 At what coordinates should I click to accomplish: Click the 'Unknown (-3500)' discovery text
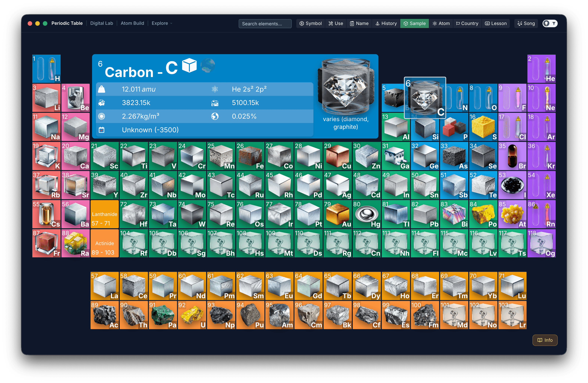tap(150, 130)
